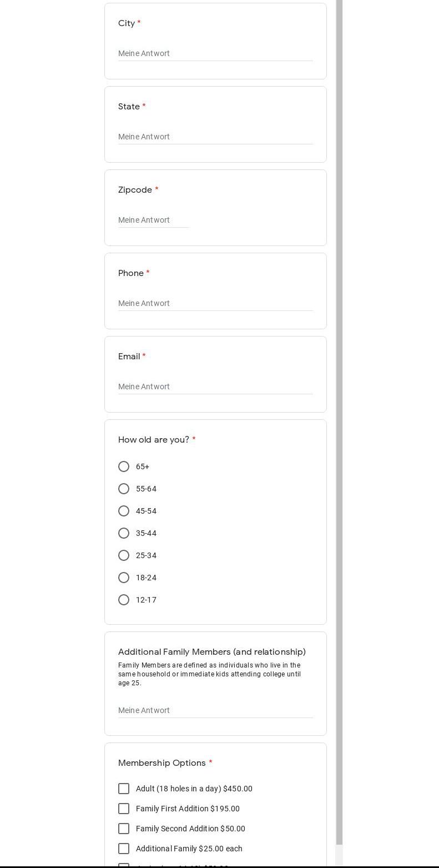This screenshot has height=868, width=439.
Task: Choose 25-34 as your age
Action: pyautogui.click(x=124, y=555)
